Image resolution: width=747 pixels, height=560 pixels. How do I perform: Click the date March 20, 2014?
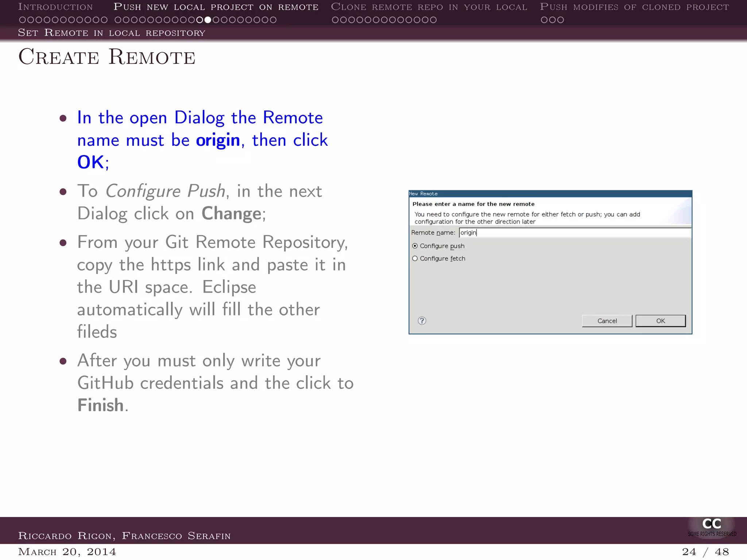pyautogui.click(x=67, y=552)
